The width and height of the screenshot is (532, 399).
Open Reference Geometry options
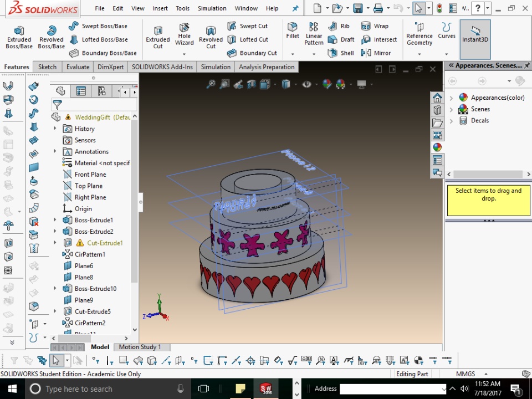click(x=420, y=34)
